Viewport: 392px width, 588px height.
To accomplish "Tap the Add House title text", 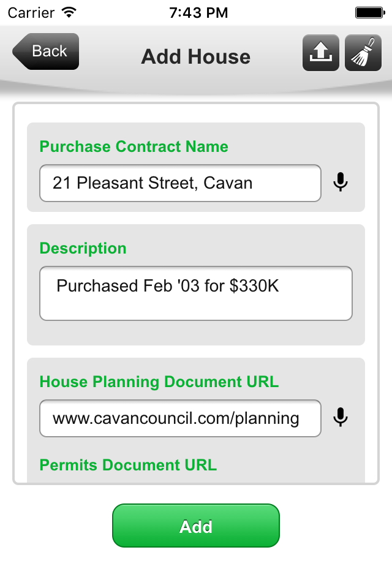I will click(196, 56).
